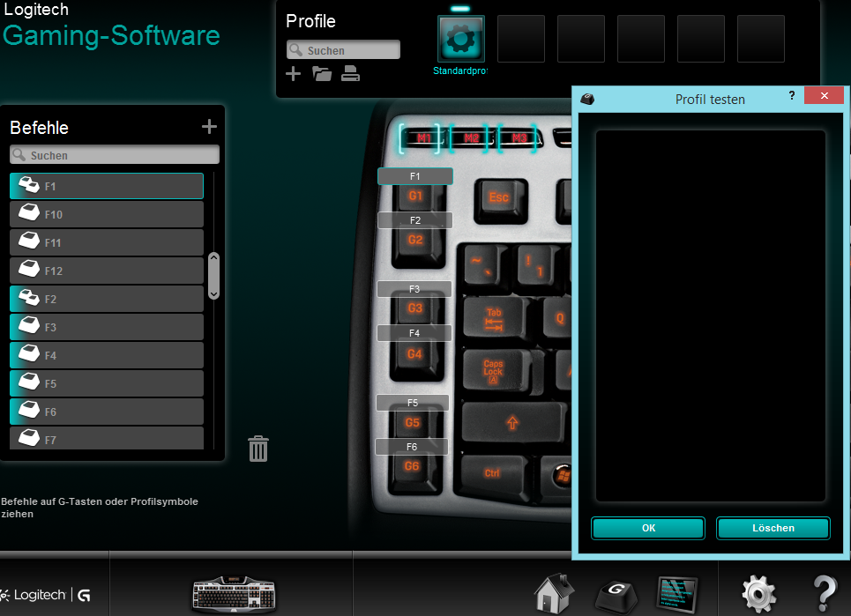The height and width of the screenshot is (616, 851).
Task: Click help question mark in Profil testen
Action: [x=792, y=95]
